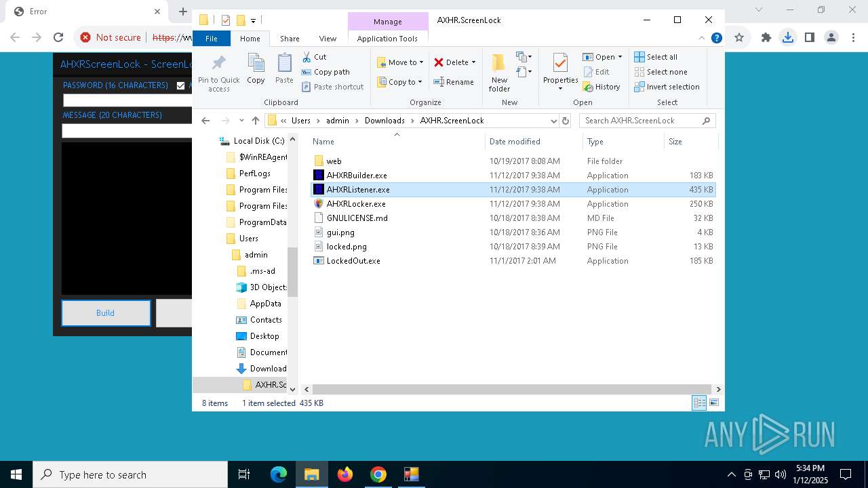The image size is (868, 488).
Task: Click the Explorer ribbon help icon
Action: (716, 39)
